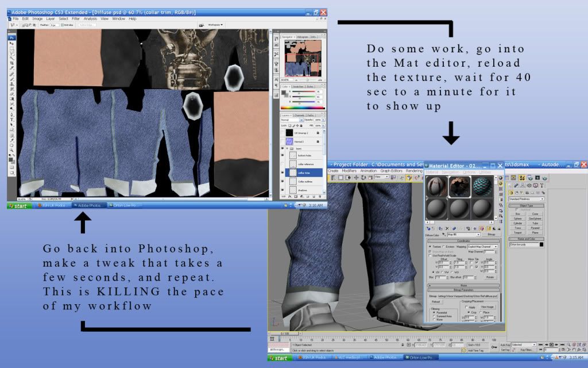This screenshot has height=368, width=588.
Task: Open the Utilities hammer tab in 3ds Max
Action: click(x=542, y=185)
